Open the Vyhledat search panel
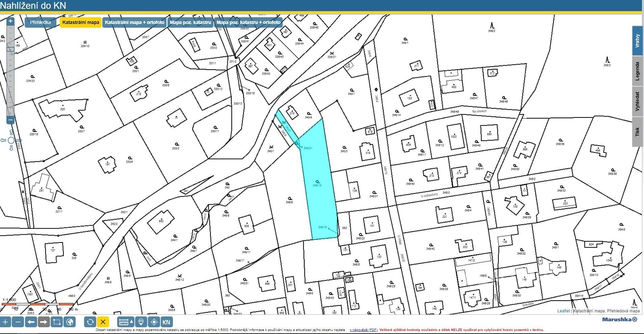This screenshot has height=334, width=644. pos(637,101)
